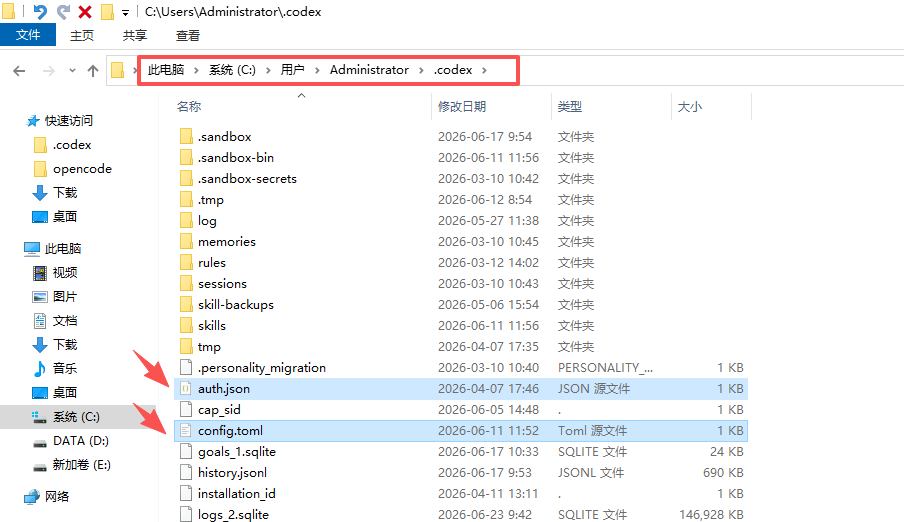
Task: Click the .sandbox-secrets folder icon
Action: pos(186,179)
